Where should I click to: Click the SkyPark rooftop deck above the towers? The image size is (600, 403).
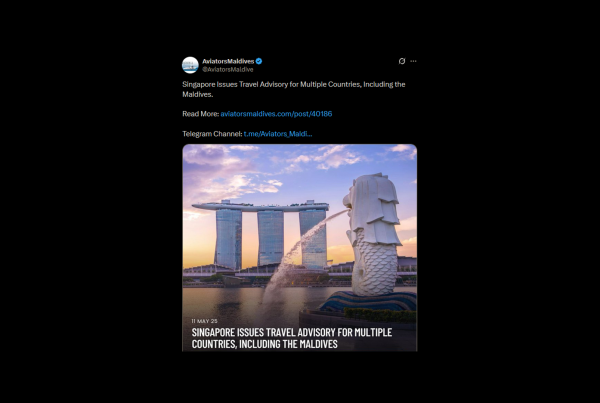point(261,206)
